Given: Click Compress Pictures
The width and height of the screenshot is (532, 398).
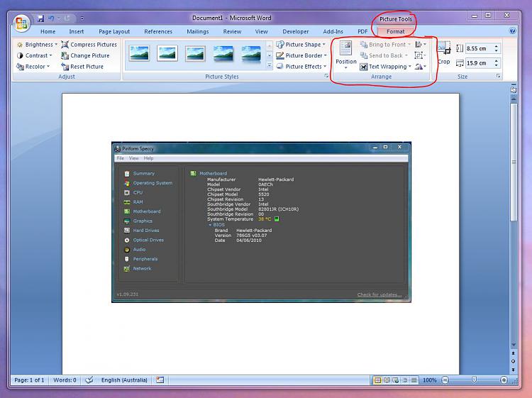Looking at the screenshot, I should coord(89,45).
